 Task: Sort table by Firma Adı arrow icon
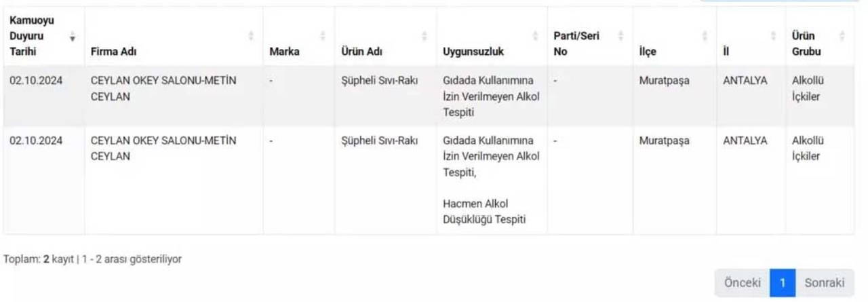pyautogui.click(x=252, y=36)
